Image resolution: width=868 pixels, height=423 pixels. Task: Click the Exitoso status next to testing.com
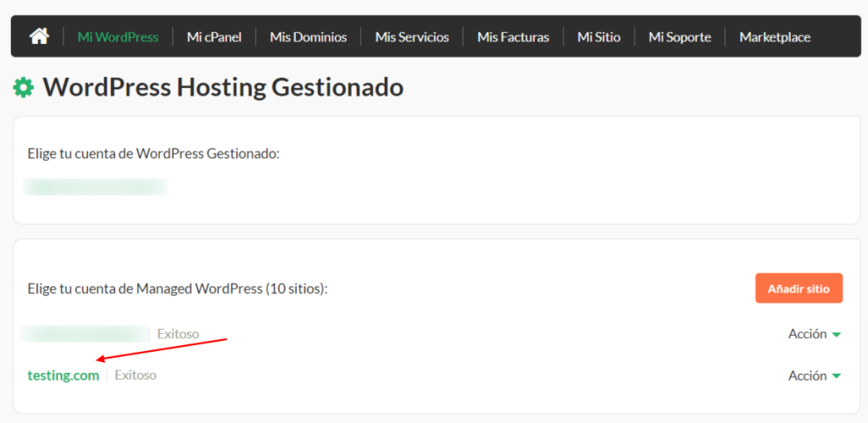pyautogui.click(x=136, y=376)
